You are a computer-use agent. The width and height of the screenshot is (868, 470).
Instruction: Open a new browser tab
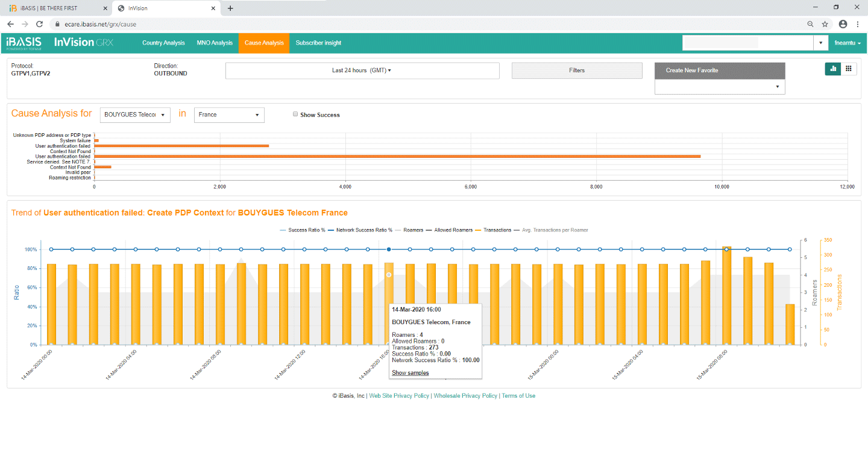[x=230, y=8]
